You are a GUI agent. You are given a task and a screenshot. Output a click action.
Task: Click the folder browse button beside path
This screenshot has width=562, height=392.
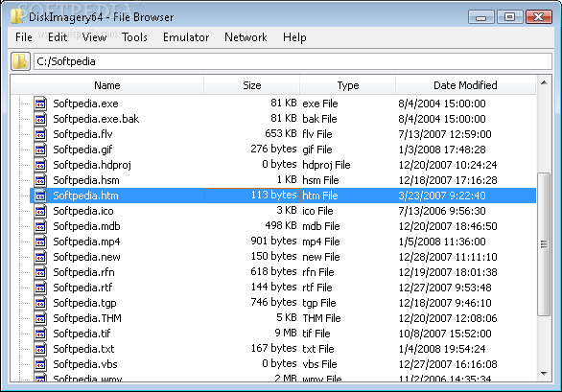click(x=20, y=61)
